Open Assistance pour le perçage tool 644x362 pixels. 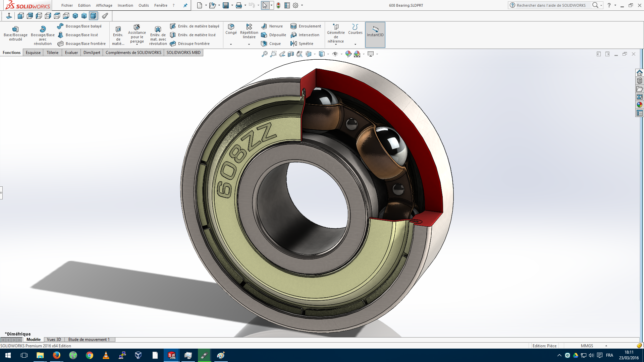[x=137, y=34]
